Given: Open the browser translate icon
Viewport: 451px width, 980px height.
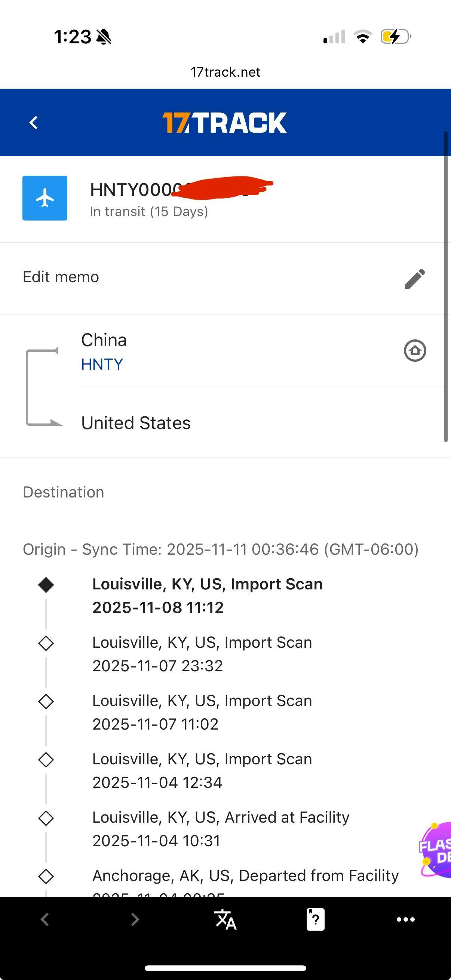Looking at the screenshot, I should point(225,919).
